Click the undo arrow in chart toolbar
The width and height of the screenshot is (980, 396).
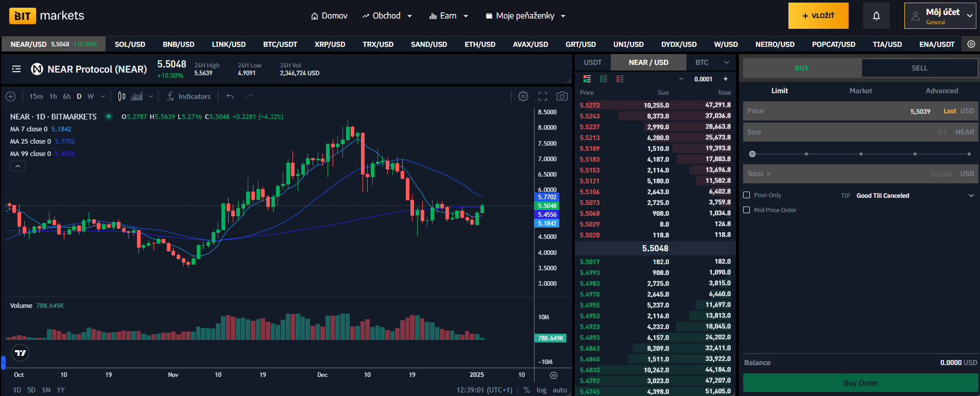[x=230, y=96]
